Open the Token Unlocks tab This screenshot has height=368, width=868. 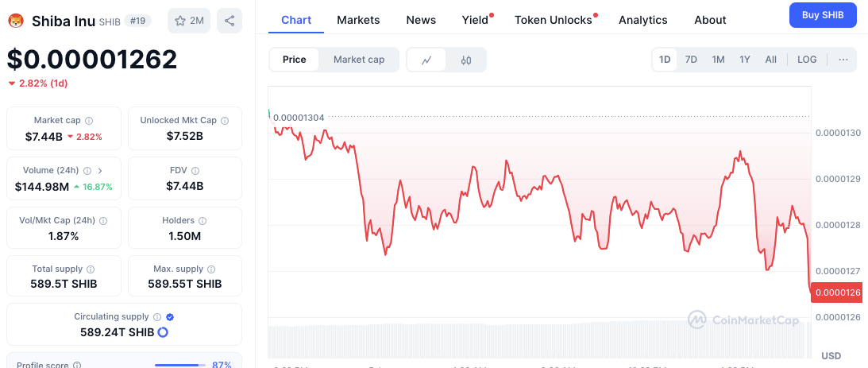click(554, 20)
